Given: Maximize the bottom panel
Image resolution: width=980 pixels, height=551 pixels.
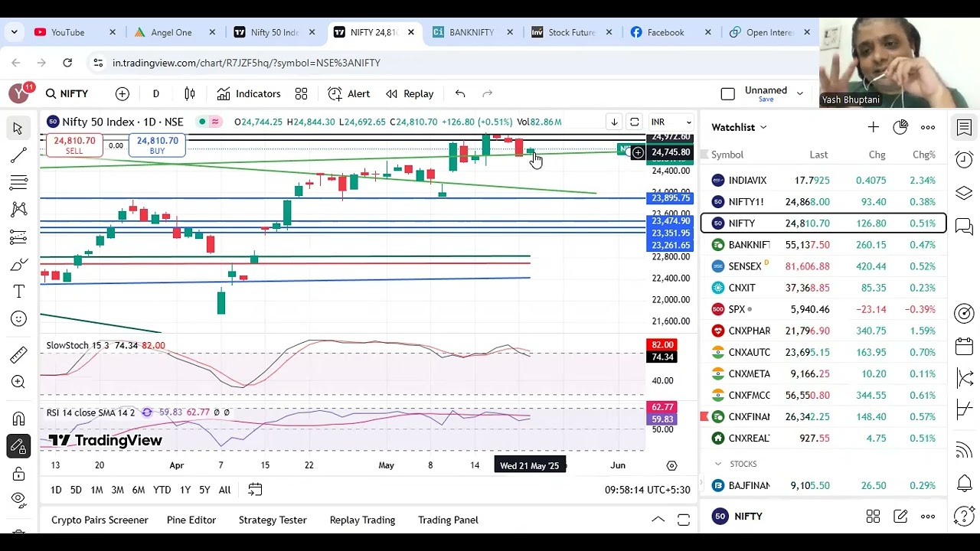Looking at the screenshot, I should (684, 520).
